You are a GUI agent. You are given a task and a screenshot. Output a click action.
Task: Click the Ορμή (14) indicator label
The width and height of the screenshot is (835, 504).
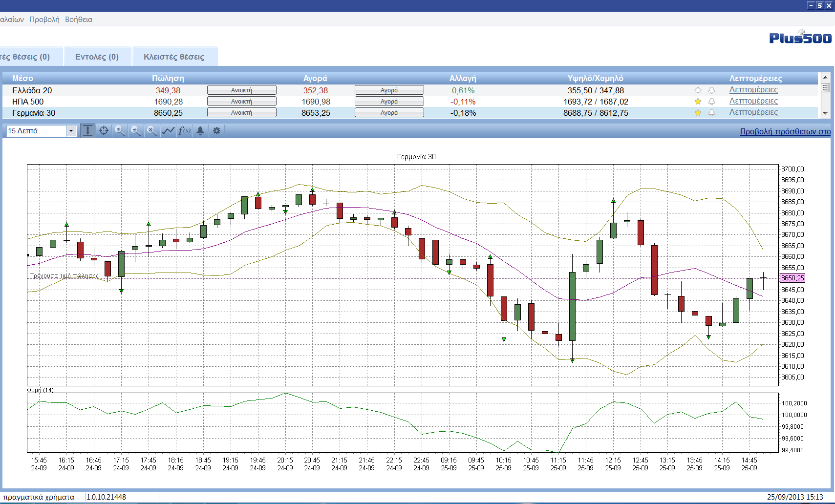coord(40,390)
